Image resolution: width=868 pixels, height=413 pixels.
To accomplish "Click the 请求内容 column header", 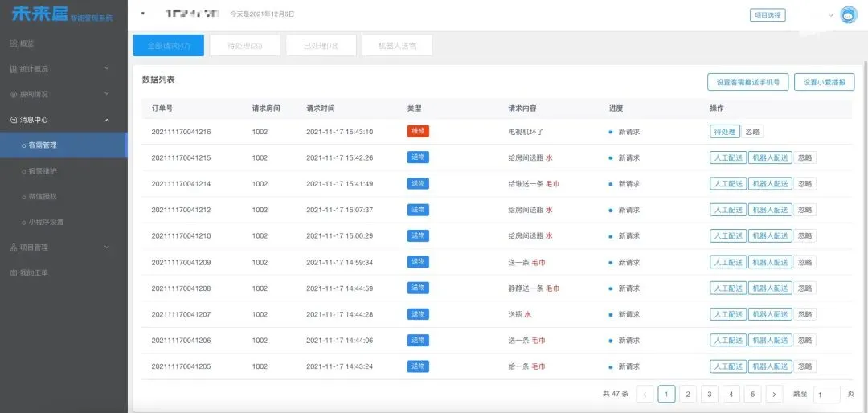I will (522, 108).
